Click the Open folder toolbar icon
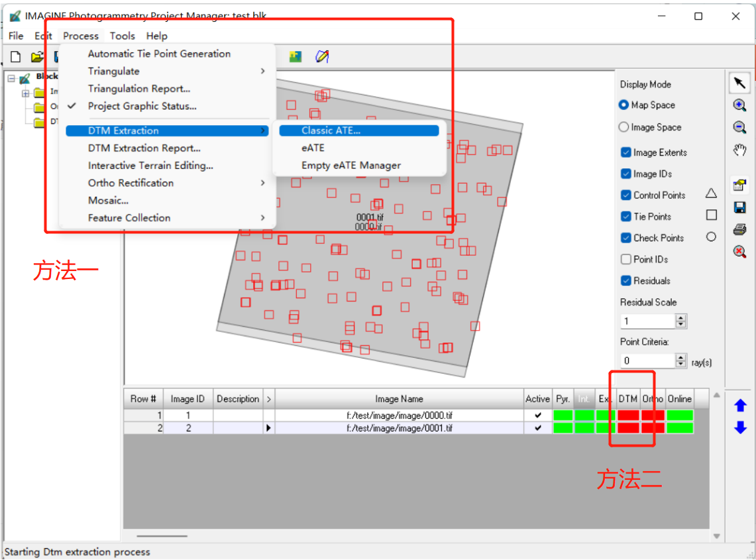 37,57
